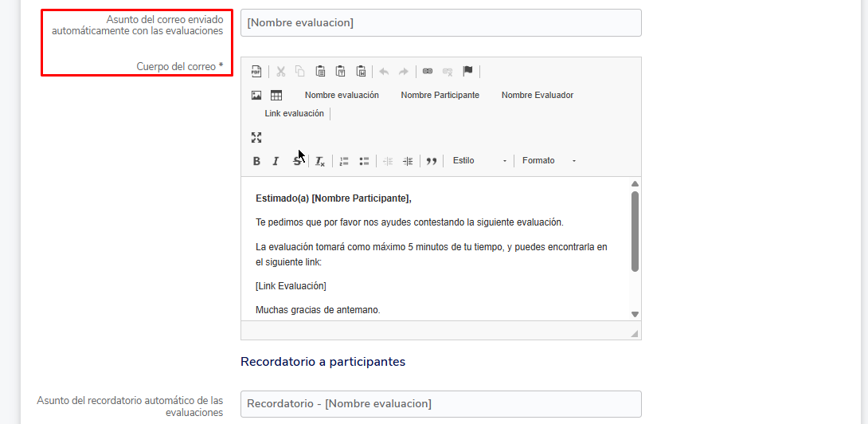Insert an image into the email body
868x424 pixels.
coord(256,96)
